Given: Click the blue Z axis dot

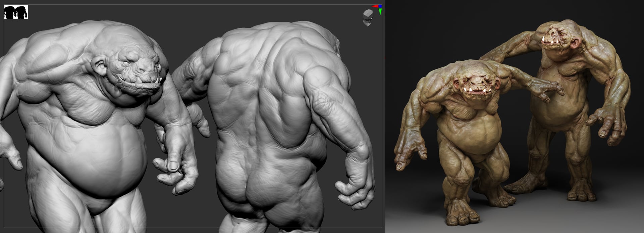Looking at the screenshot, I should pyautogui.click(x=380, y=6).
